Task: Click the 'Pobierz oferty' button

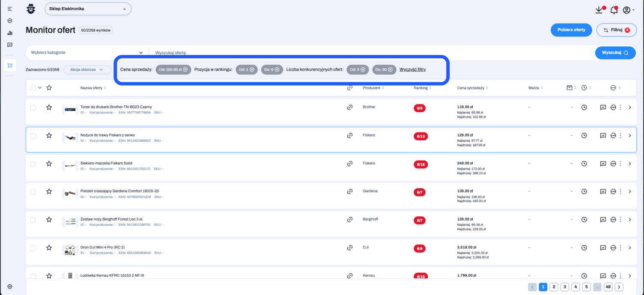Action: [x=571, y=30]
